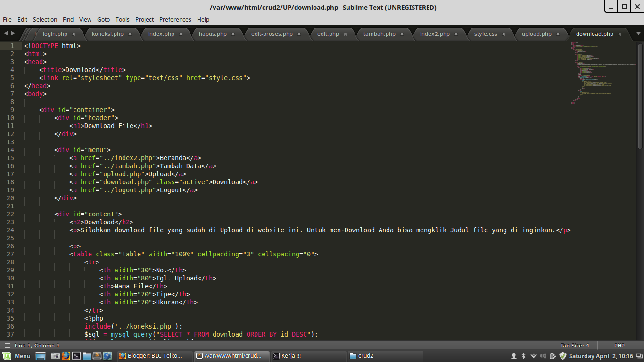The width and height of the screenshot is (644, 362).
Task: Open the Find menu
Action: (68, 19)
